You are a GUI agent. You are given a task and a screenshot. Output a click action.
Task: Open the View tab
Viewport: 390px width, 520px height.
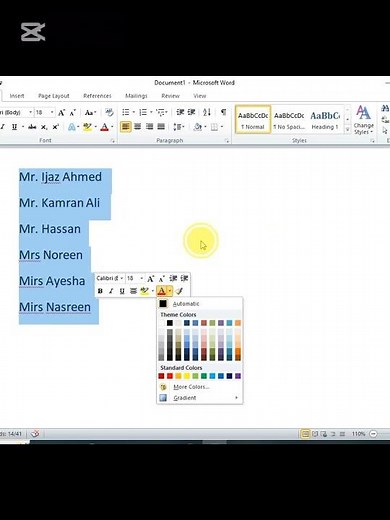(200, 96)
